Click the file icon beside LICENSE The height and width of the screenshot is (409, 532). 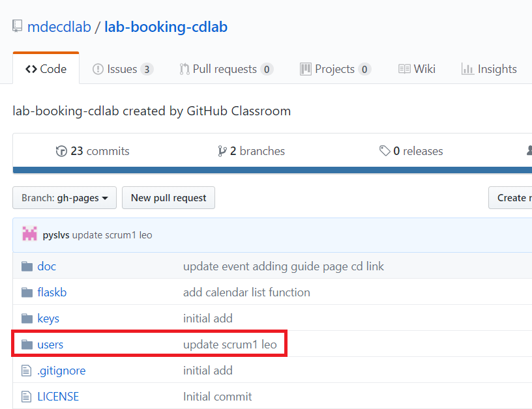pos(27,397)
